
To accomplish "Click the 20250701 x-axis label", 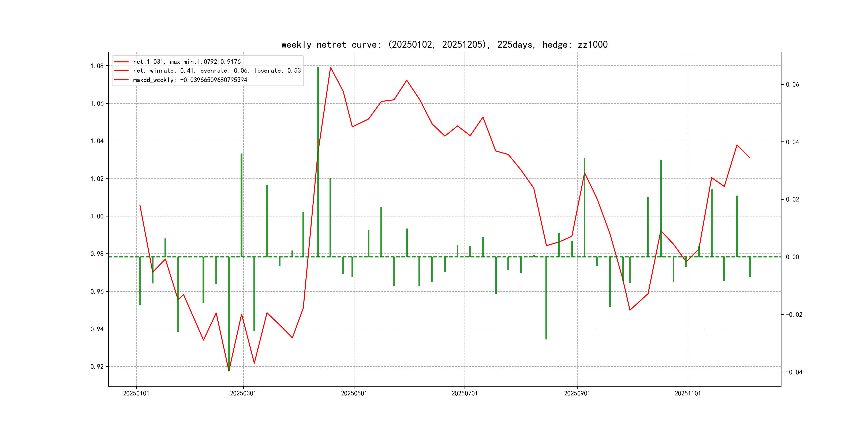I will tap(464, 393).
